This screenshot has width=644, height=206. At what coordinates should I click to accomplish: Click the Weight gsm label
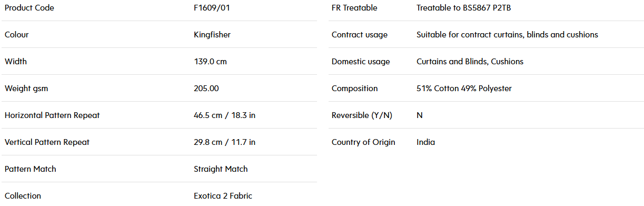[x=26, y=89]
